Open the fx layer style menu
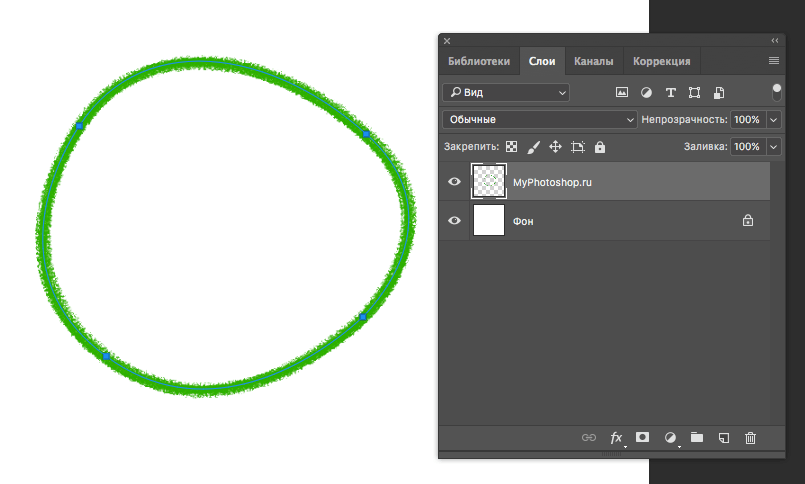 coord(617,438)
